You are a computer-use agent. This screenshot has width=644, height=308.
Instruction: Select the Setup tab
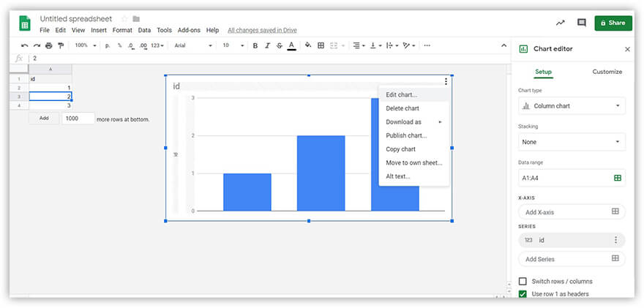(x=543, y=72)
